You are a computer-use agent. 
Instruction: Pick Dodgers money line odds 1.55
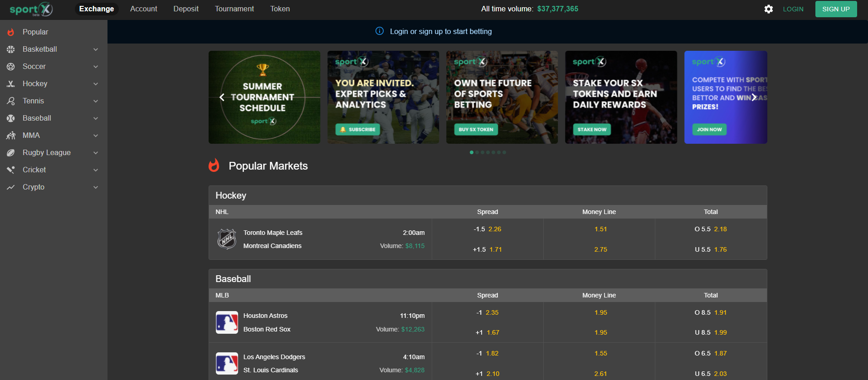tap(601, 353)
